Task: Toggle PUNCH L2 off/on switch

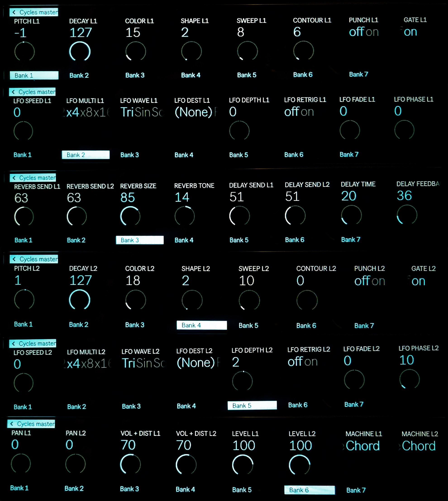Action: click(x=369, y=281)
